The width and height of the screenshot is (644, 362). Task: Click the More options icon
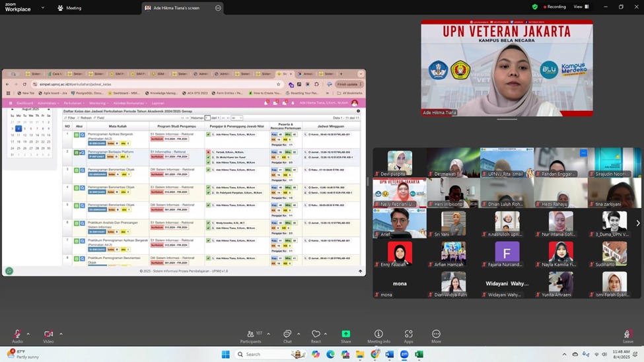(x=436, y=335)
